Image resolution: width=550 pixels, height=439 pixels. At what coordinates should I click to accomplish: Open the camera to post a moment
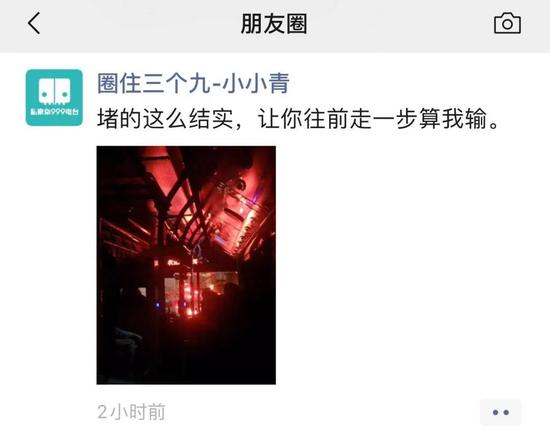tap(507, 23)
